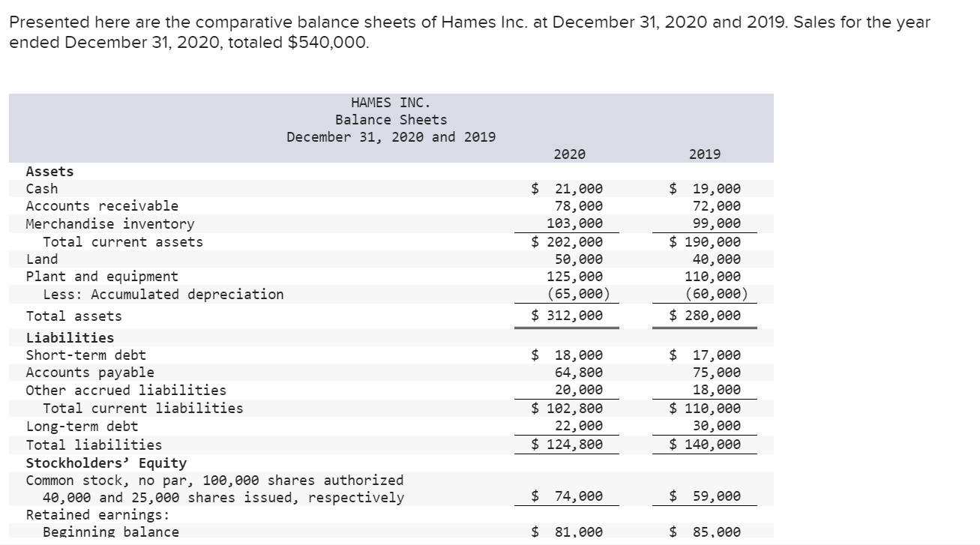Screen dimensions: 980x545
Task: Click Plant and equipment value 125,000
Action: pyautogui.click(x=574, y=277)
